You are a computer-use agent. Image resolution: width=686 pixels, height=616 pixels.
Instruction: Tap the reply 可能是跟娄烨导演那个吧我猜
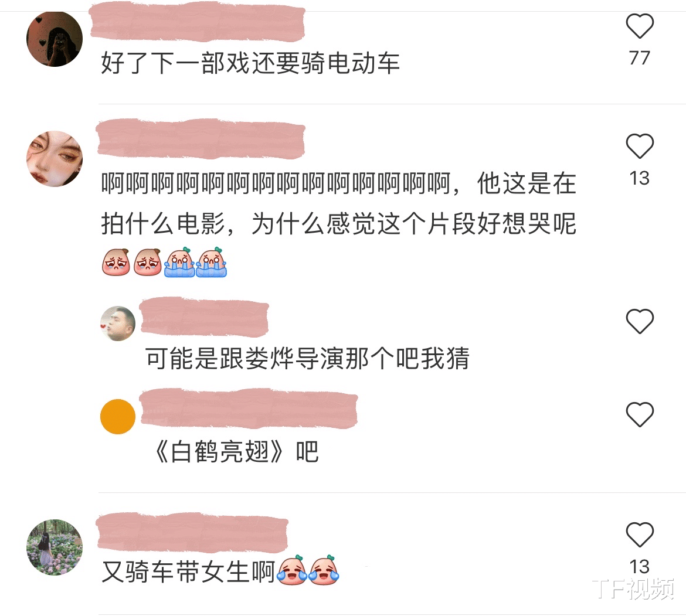point(307,359)
